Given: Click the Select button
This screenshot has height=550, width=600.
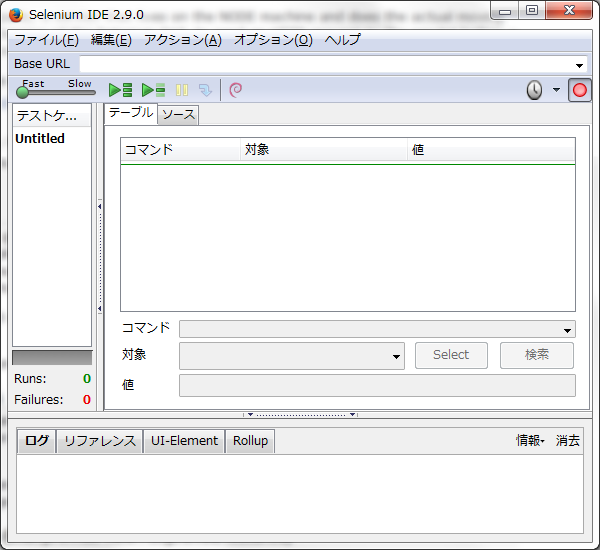Looking at the screenshot, I should 451,355.
